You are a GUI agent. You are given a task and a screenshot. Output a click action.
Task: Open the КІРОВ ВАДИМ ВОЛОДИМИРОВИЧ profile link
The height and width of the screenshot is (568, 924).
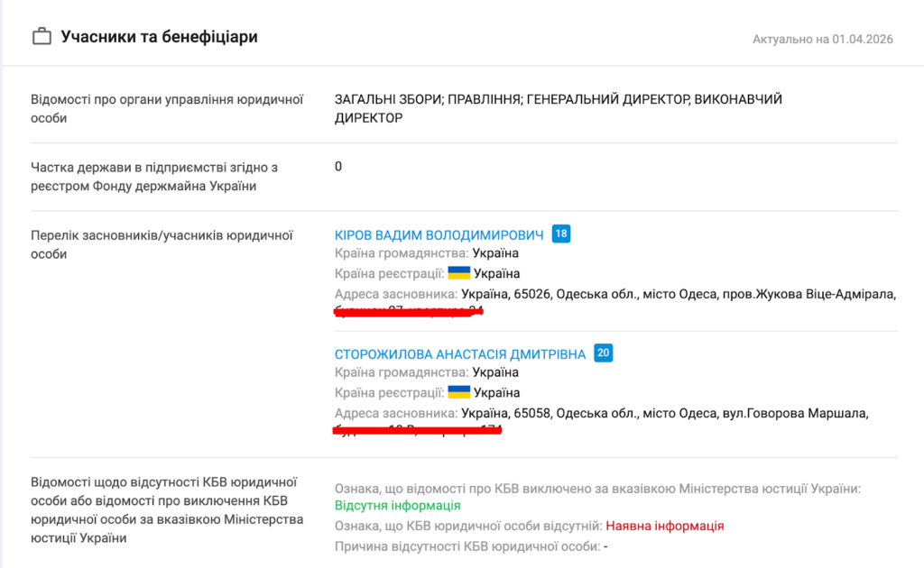point(439,235)
